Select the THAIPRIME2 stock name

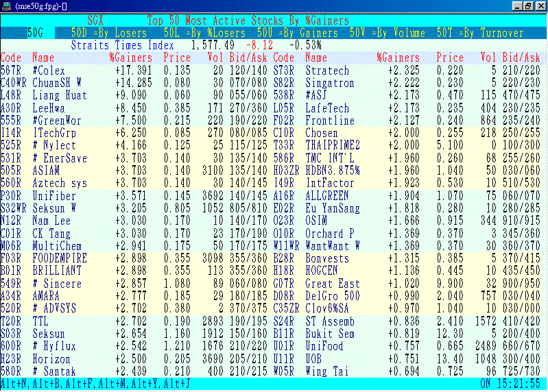pyautogui.click(x=333, y=145)
